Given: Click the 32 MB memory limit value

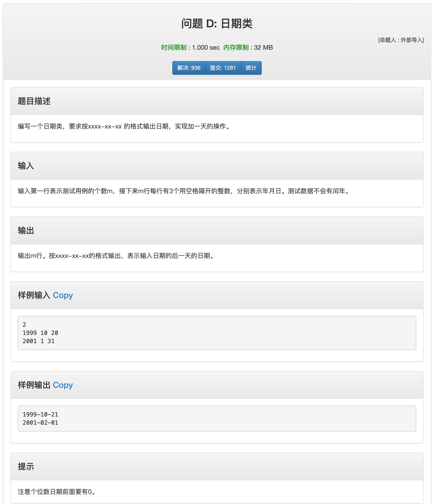Looking at the screenshot, I should pyautogui.click(x=263, y=47).
